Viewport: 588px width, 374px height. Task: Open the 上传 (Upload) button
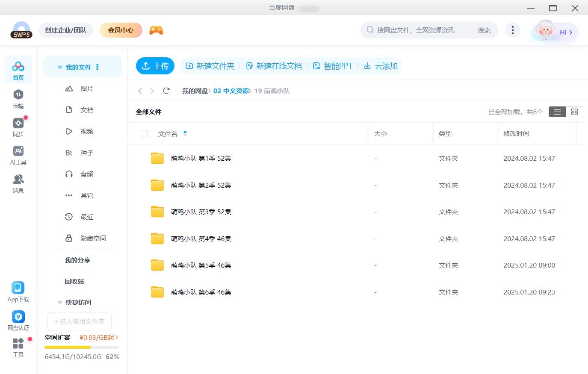pyautogui.click(x=155, y=66)
